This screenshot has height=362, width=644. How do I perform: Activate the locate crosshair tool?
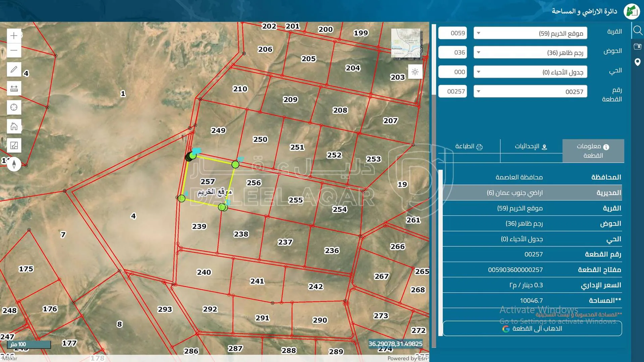coord(14,107)
